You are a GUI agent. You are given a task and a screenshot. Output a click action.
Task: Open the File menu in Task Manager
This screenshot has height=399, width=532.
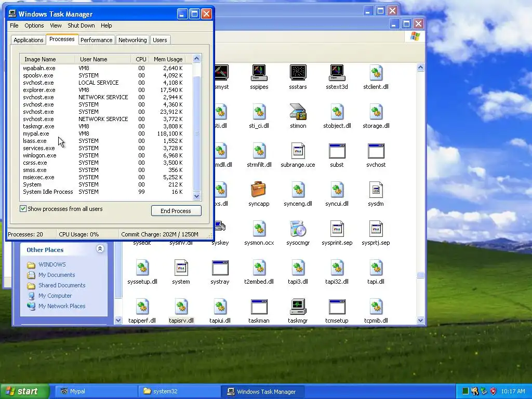(14, 25)
